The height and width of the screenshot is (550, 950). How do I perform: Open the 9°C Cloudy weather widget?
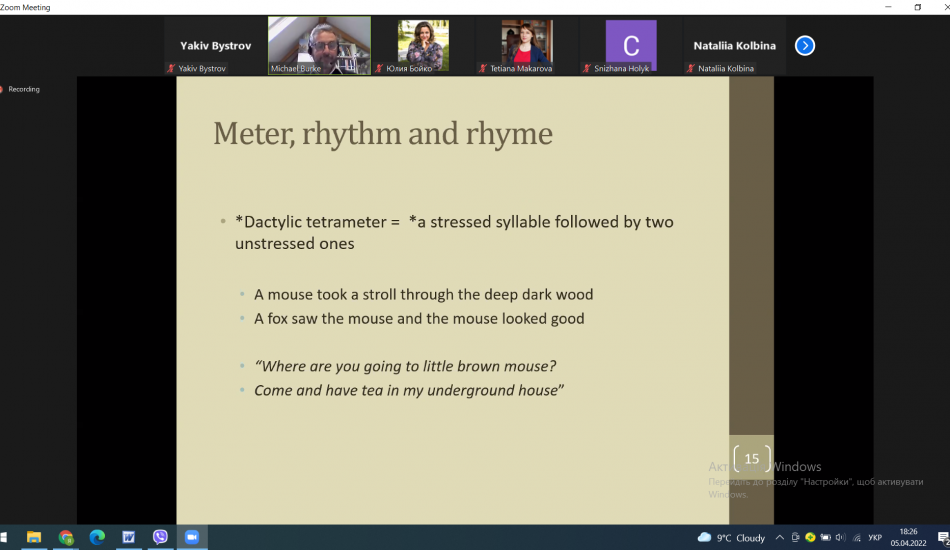click(732, 537)
